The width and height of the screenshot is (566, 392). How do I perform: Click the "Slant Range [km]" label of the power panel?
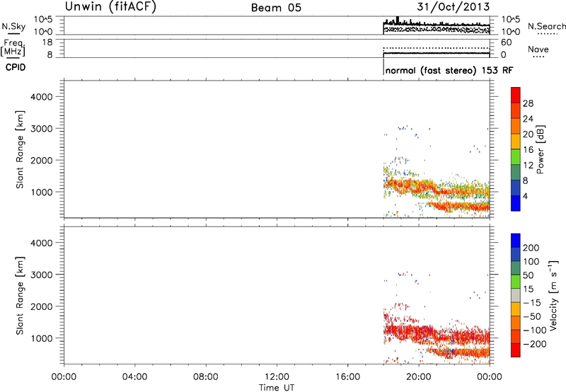point(20,149)
